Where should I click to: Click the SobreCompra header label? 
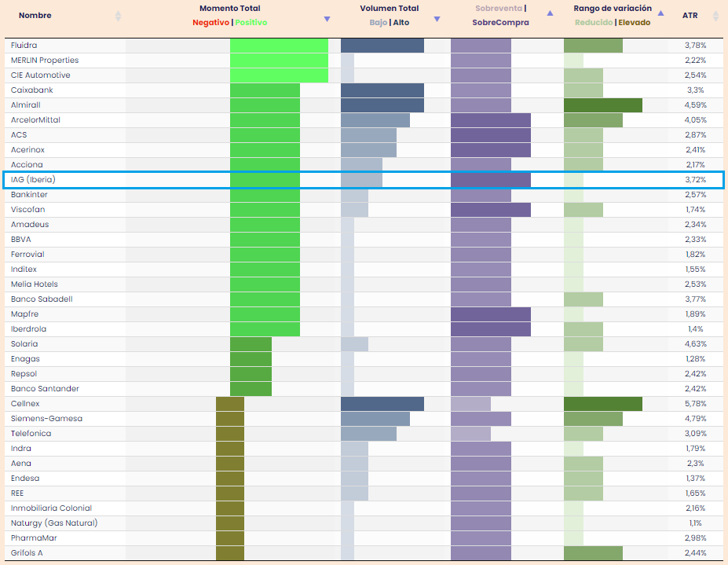[500, 22]
